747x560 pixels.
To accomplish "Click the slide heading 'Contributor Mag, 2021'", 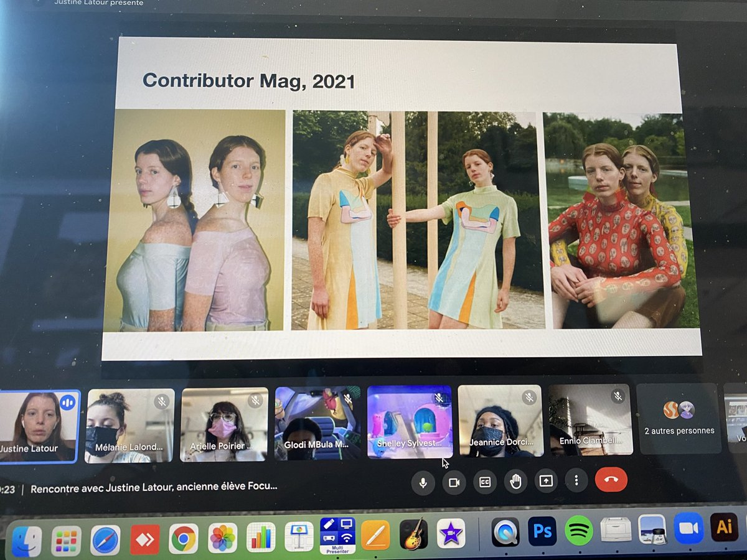I will [249, 80].
